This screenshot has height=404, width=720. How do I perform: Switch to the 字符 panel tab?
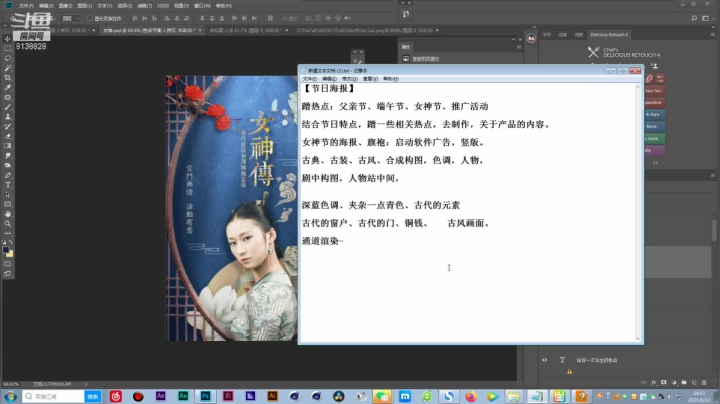coord(547,34)
